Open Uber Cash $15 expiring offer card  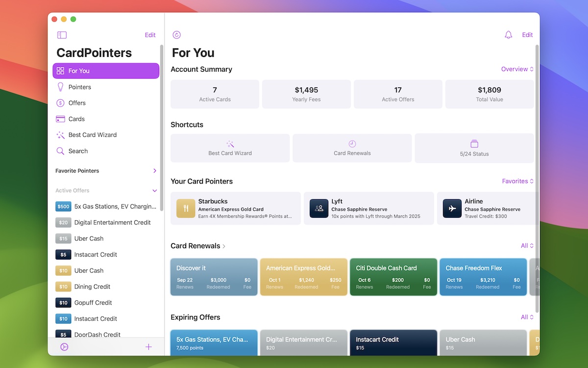pyautogui.click(x=483, y=342)
